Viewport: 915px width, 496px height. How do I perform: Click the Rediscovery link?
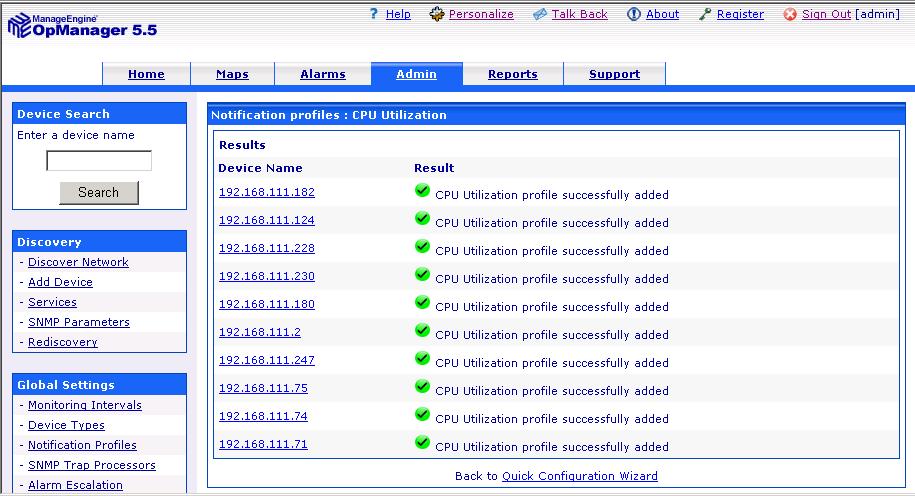(x=62, y=342)
